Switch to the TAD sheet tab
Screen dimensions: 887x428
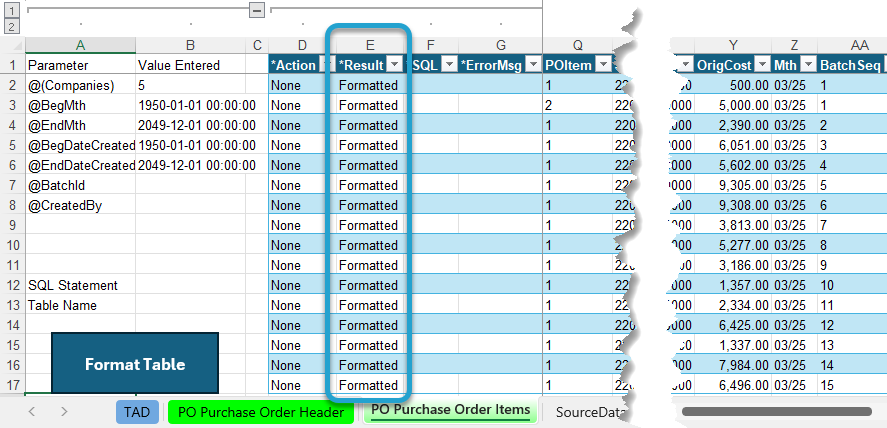(x=137, y=412)
